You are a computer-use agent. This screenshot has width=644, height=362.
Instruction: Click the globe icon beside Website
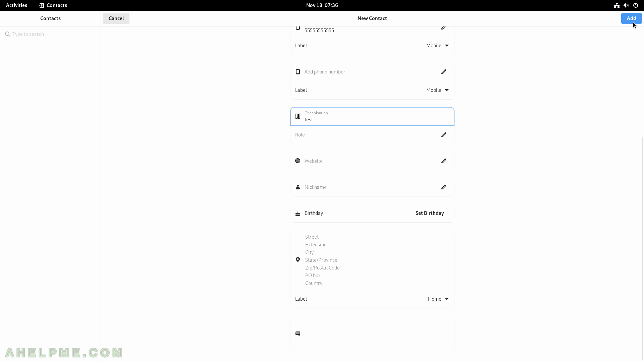[298, 161]
